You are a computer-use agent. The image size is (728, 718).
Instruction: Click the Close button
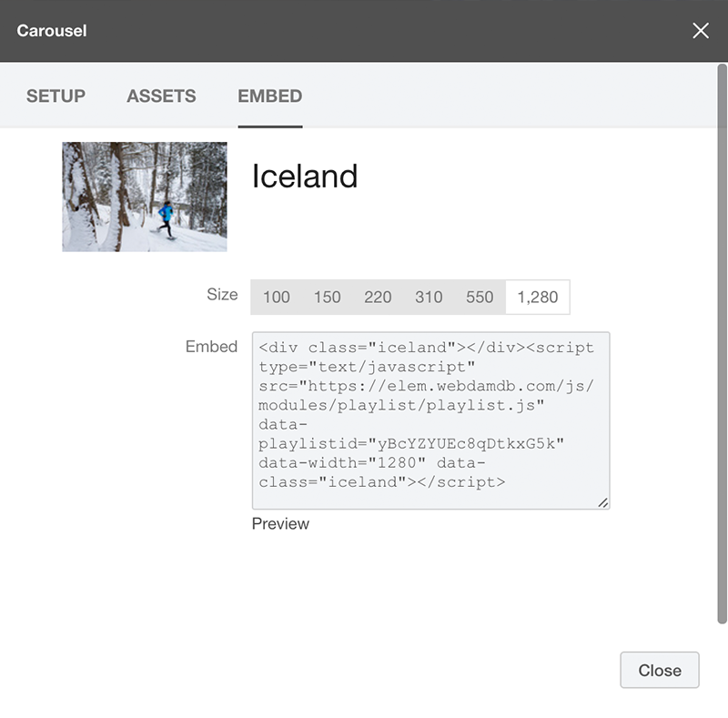[x=659, y=670]
